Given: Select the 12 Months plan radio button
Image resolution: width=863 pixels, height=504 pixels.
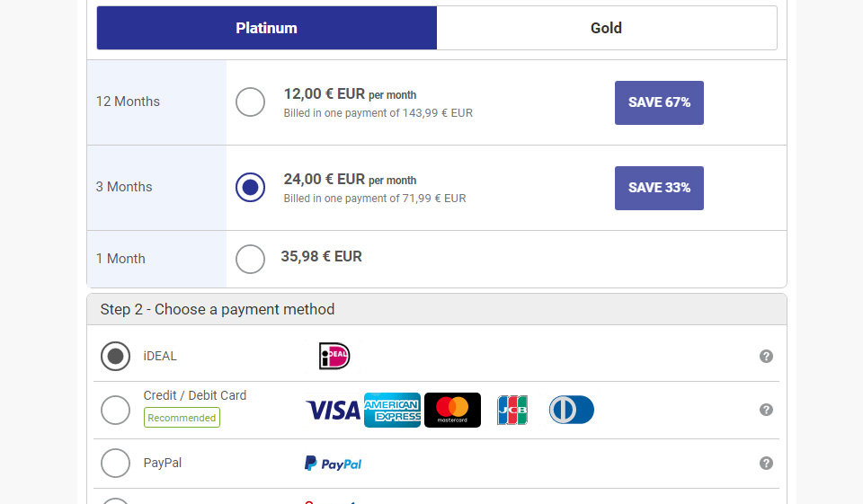Looking at the screenshot, I should coord(250,102).
